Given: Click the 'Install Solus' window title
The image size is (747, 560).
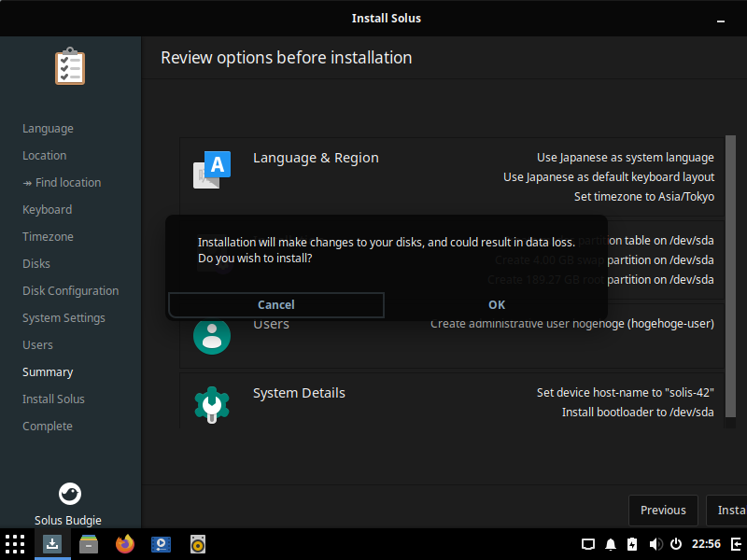Looking at the screenshot, I should click(387, 18).
